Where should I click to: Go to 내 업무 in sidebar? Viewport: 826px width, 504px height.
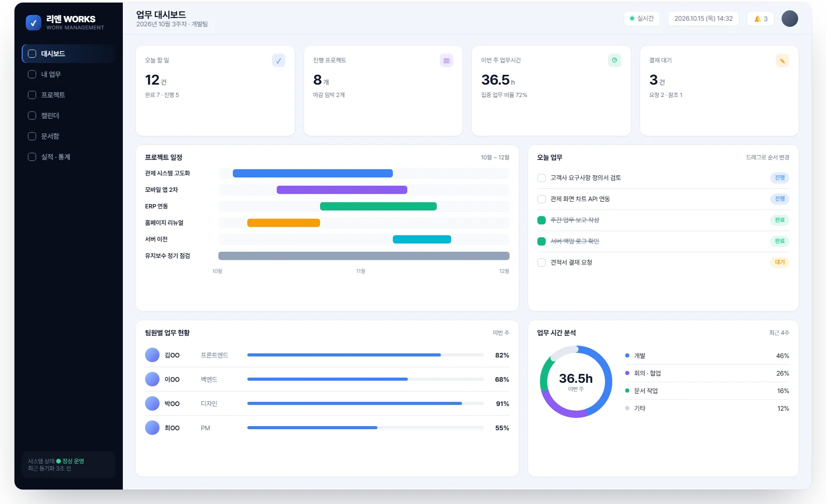click(68, 74)
